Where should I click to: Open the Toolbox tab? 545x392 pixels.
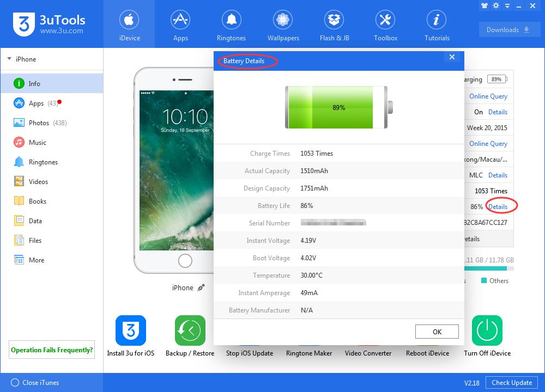click(x=385, y=24)
